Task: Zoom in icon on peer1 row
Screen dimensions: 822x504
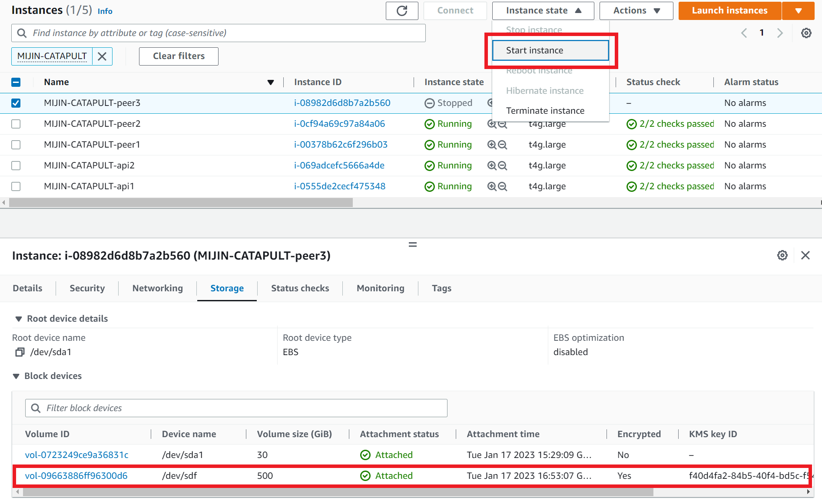Action: point(492,145)
